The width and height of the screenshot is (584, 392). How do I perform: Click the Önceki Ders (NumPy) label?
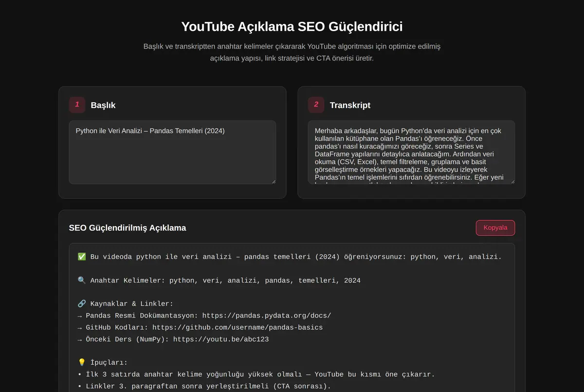tap(128, 339)
